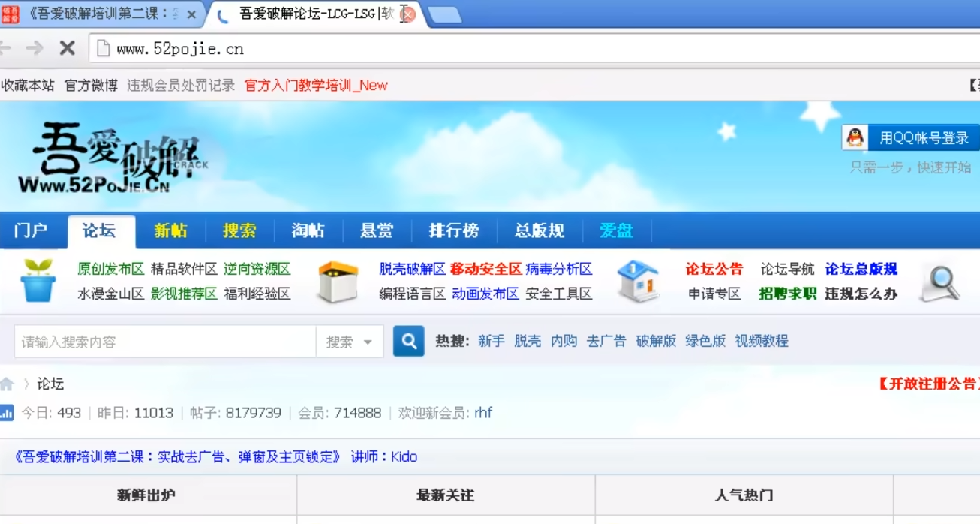Switch to 吾爱破解培训第二课 tab
This screenshot has width=980, height=524.
pyautogui.click(x=101, y=14)
